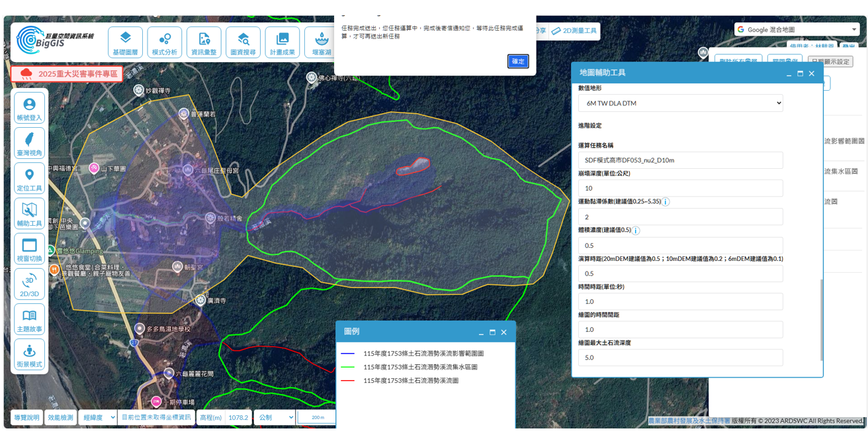Click the 確定 confirm button
This screenshot has width=868, height=447.
tap(518, 61)
